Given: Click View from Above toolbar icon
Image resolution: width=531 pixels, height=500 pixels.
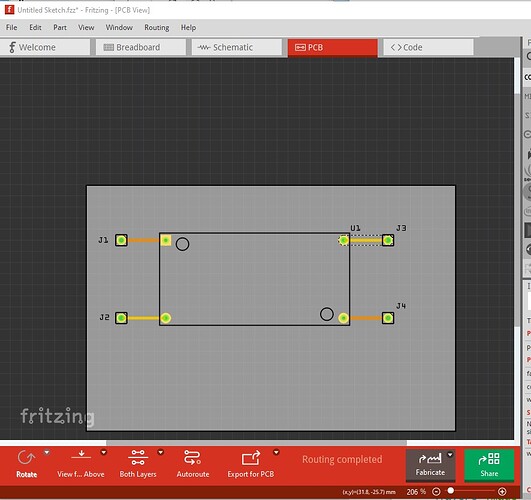Looking at the screenshot, I should (81, 455).
